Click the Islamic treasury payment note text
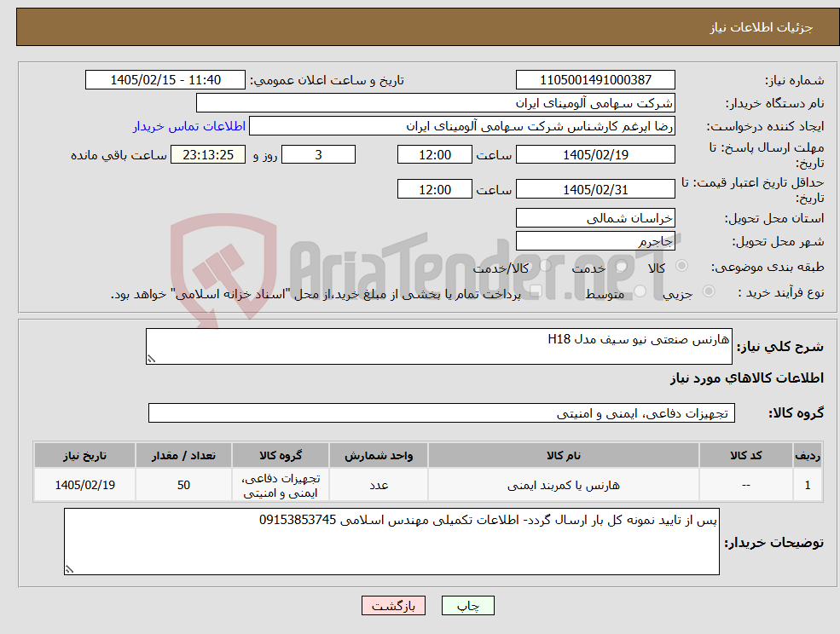 pyautogui.click(x=316, y=295)
